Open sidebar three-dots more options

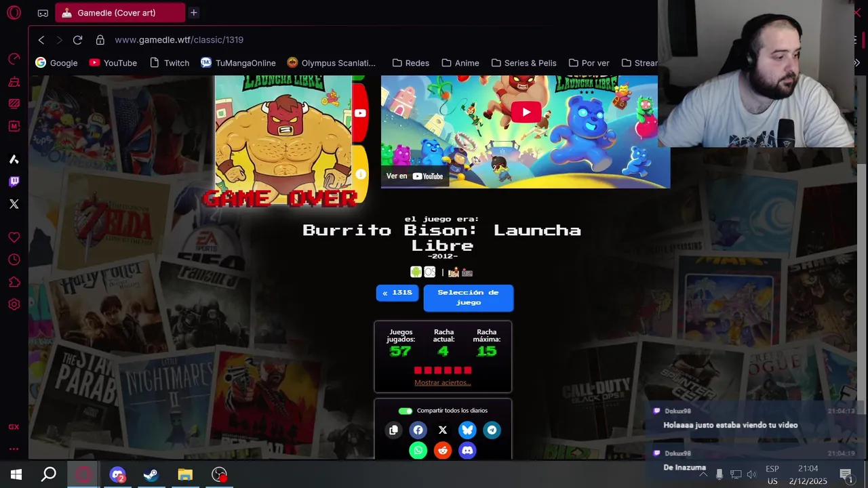click(x=14, y=449)
